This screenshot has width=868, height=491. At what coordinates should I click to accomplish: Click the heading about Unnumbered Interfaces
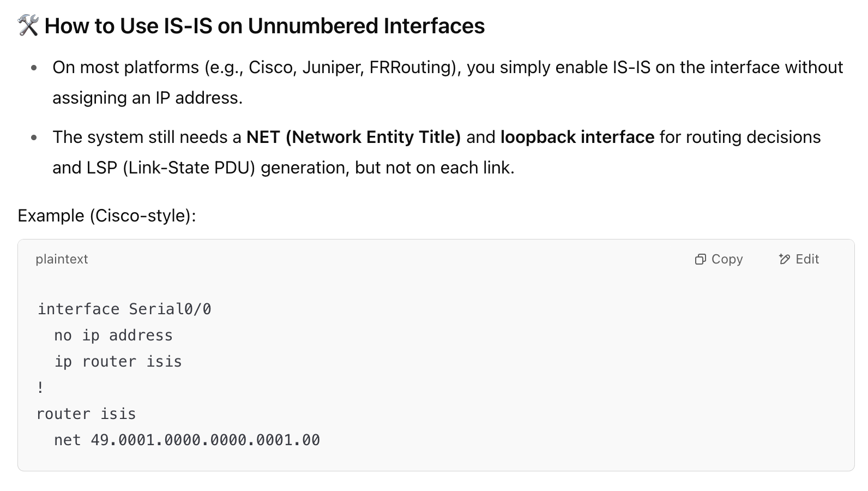pos(264,26)
